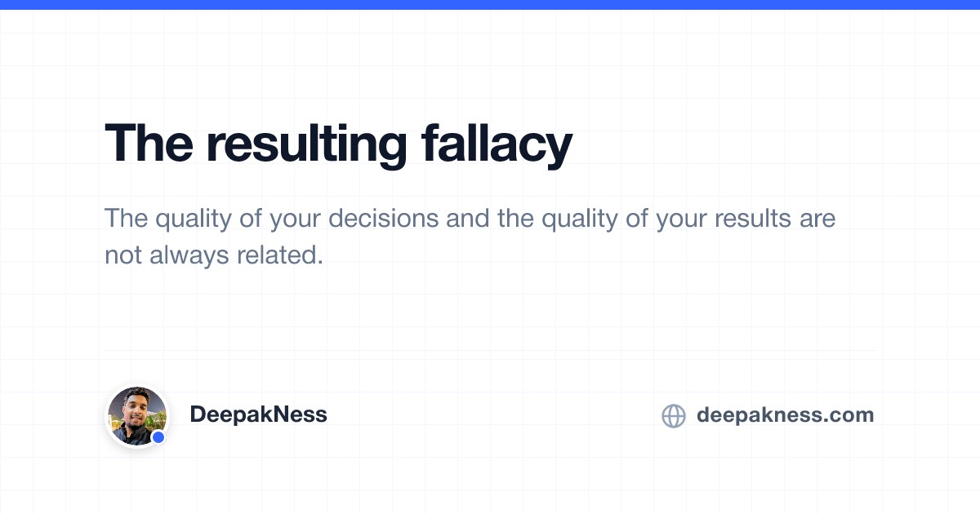Click the DeepakNess author name
Image resolution: width=980 pixels, height=514 pixels.
tap(258, 414)
